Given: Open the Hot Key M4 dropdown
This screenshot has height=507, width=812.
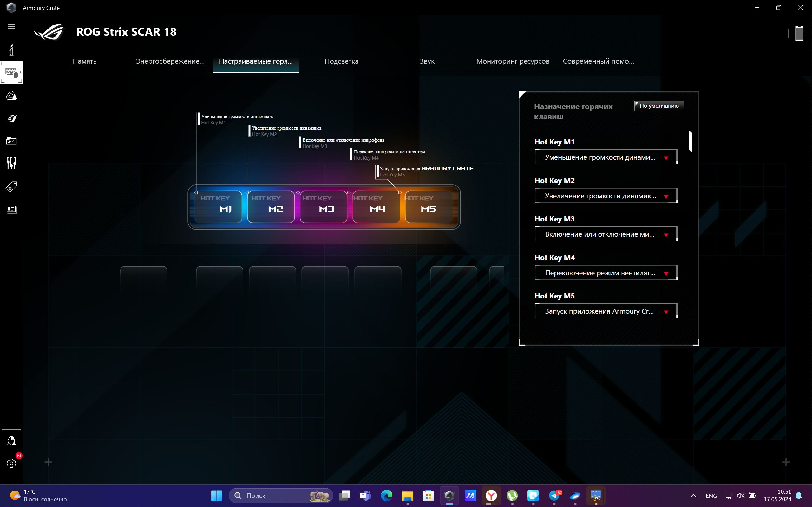Looking at the screenshot, I should click(606, 273).
